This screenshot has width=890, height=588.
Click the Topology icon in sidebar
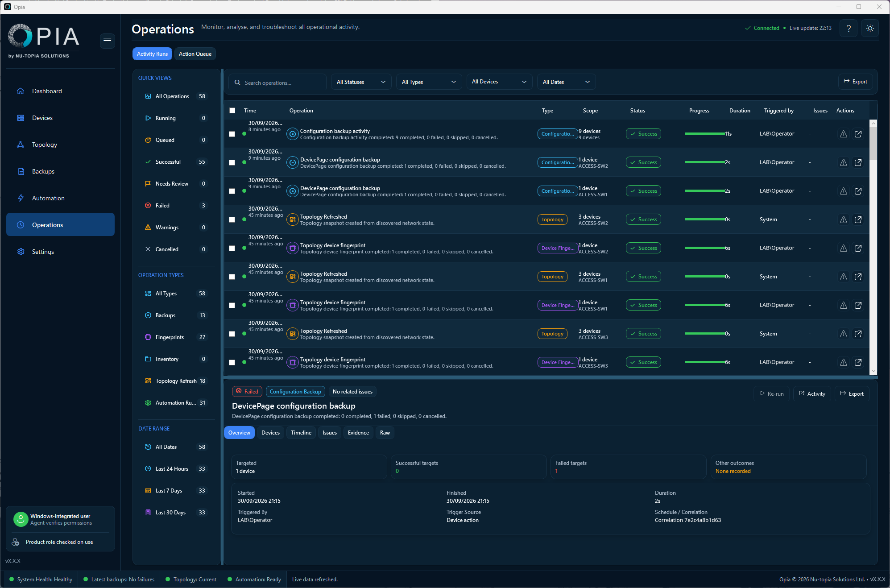(21, 145)
